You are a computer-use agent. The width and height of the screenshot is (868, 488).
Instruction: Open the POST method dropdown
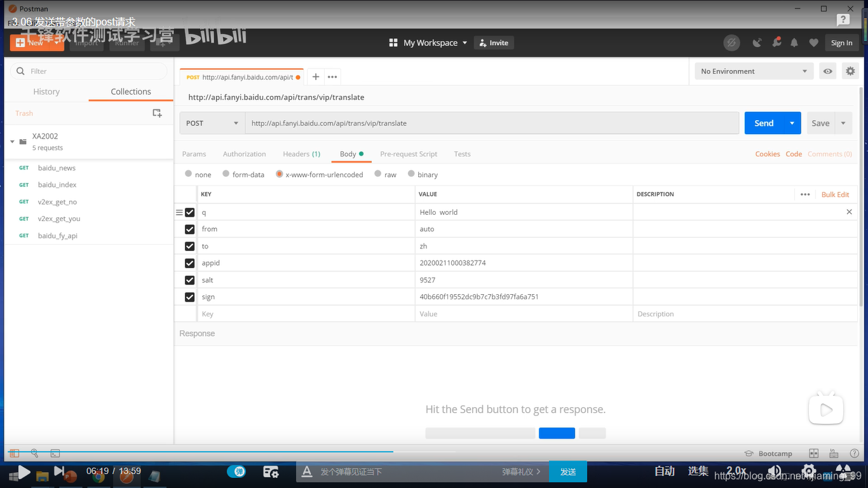click(x=212, y=123)
